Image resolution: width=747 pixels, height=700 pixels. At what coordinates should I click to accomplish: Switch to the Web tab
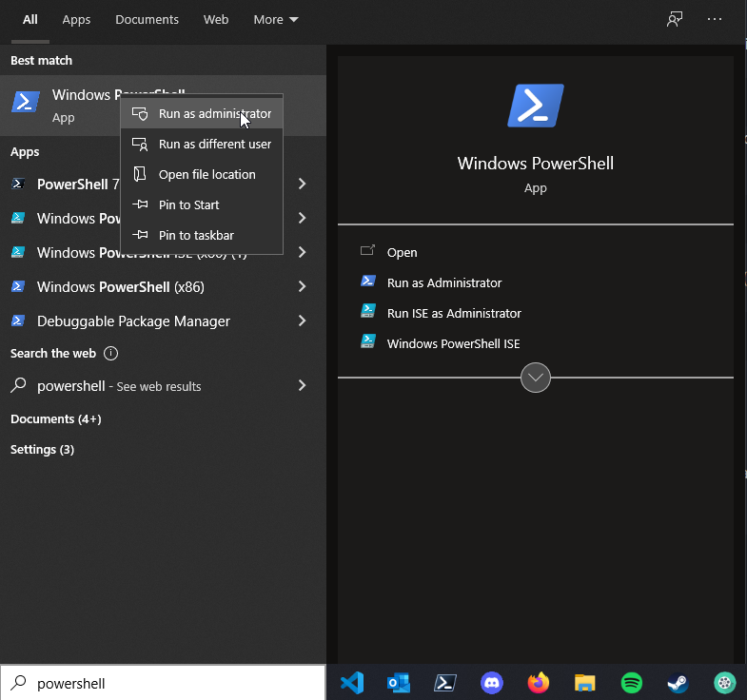pos(216,20)
